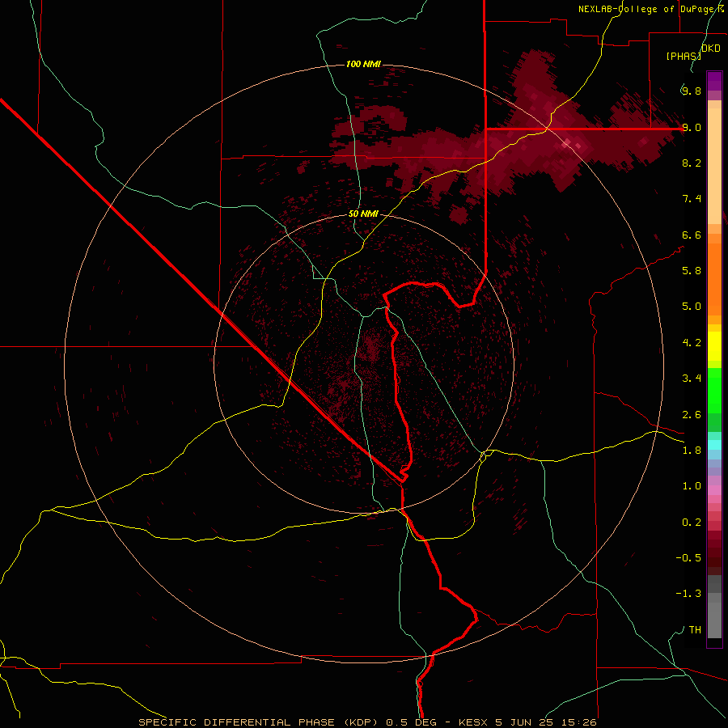Image resolution: width=728 pixels, height=728 pixels.
Task: Click the '5 JUN 25 15:26' timestamp
Action: pos(545,722)
